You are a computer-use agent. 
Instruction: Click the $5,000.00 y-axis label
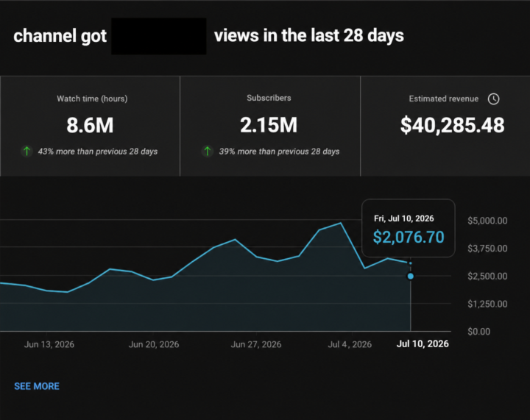pos(487,221)
